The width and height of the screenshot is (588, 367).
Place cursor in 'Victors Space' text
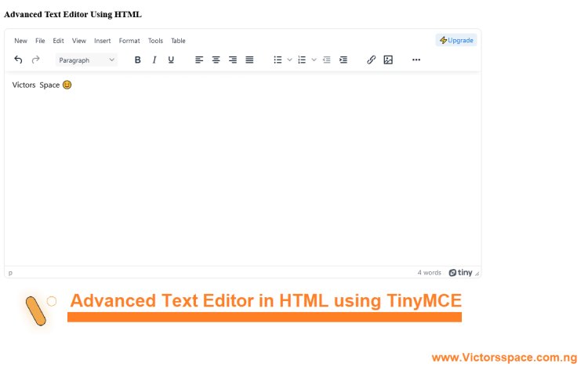pos(36,85)
